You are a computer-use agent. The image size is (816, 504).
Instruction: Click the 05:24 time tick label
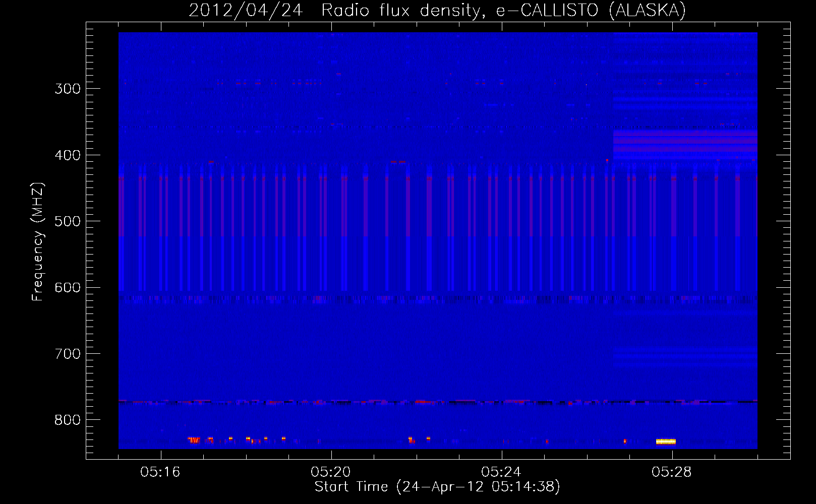click(501, 472)
